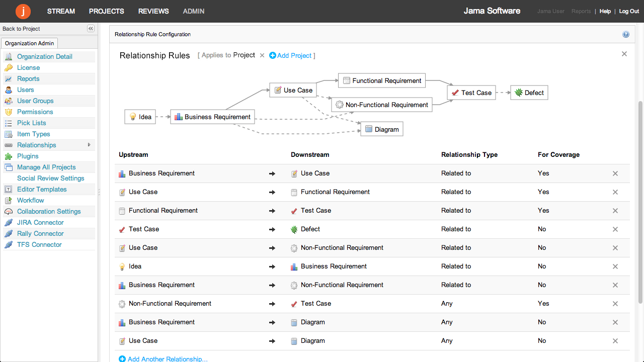644x362 pixels.
Task: Click the Diagram node in graph
Action: [x=381, y=129]
